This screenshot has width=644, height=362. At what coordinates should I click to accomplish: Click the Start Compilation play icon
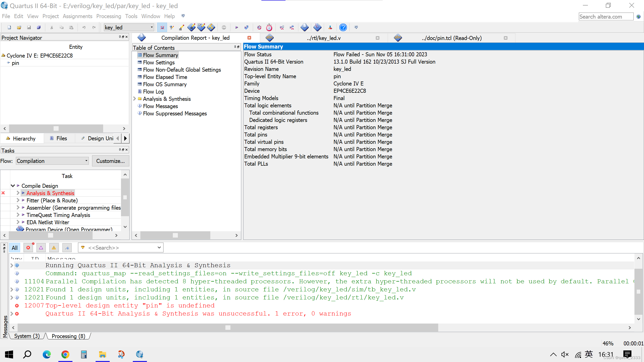(236, 27)
